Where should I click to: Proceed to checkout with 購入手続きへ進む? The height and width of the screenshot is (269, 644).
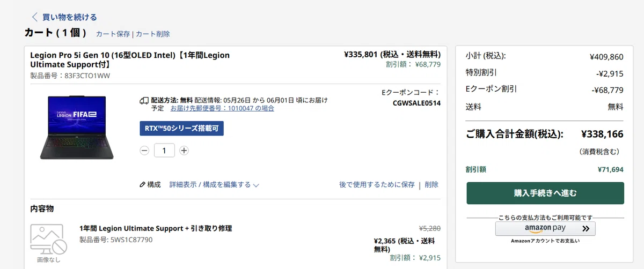click(x=545, y=193)
